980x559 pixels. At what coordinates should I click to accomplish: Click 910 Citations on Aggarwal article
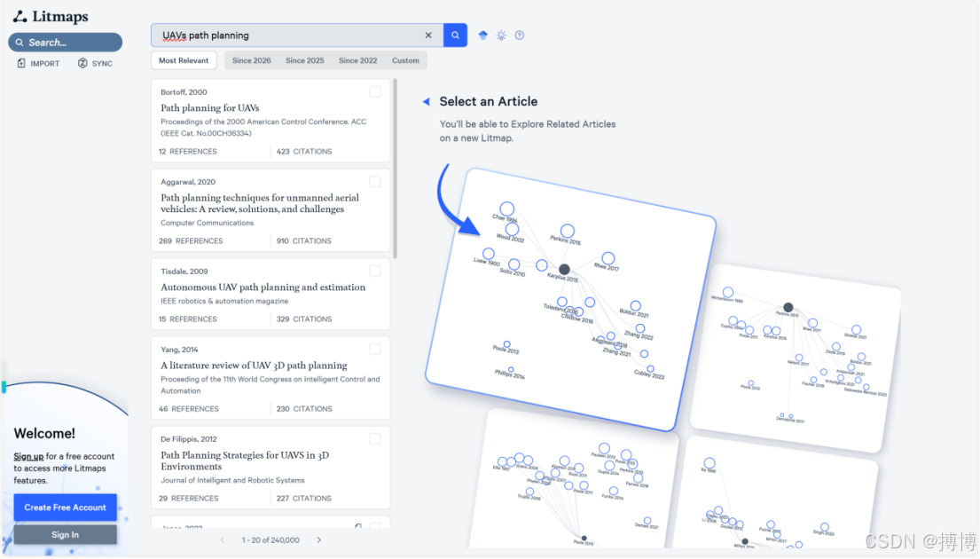click(303, 240)
